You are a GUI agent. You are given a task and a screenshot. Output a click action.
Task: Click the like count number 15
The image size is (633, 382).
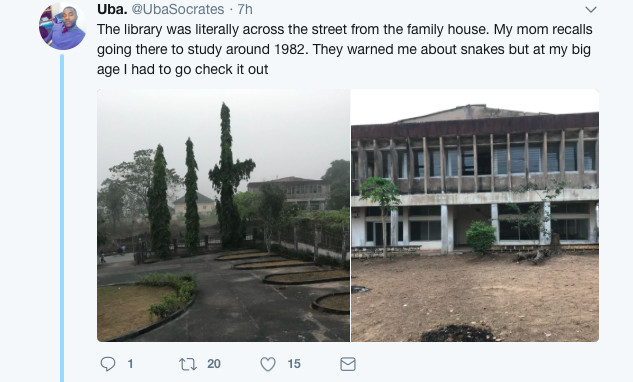click(x=294, y=364)
